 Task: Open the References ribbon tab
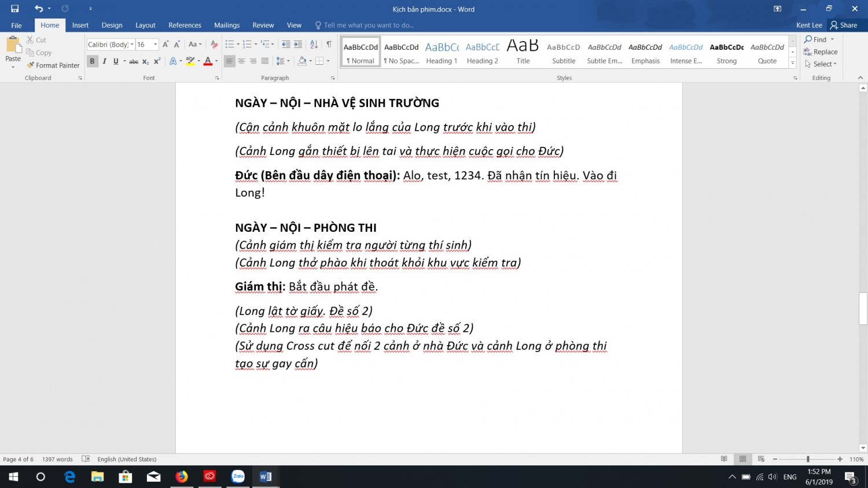click(x=185, y=25)
